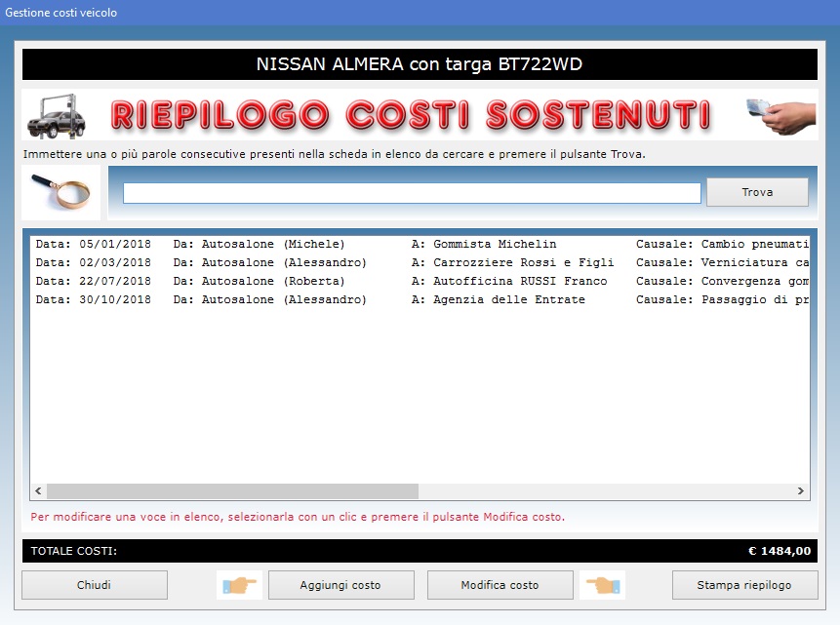This screenshot has height=625, width=840.
Task: Close the window with Chiudi button
Action: (95, 585)
